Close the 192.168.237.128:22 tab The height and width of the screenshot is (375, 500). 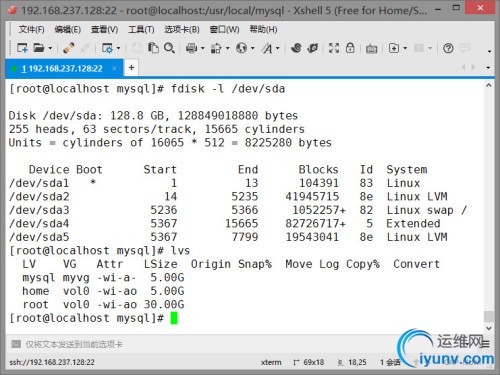[x=114, y=68]
